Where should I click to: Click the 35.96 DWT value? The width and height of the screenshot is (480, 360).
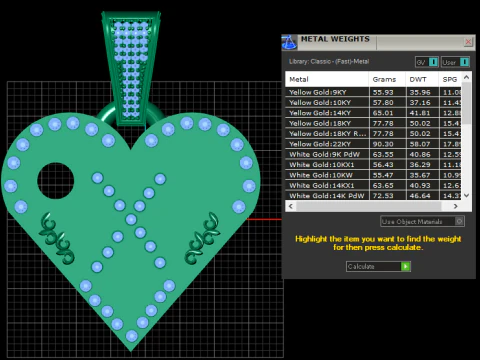[420, 92]
